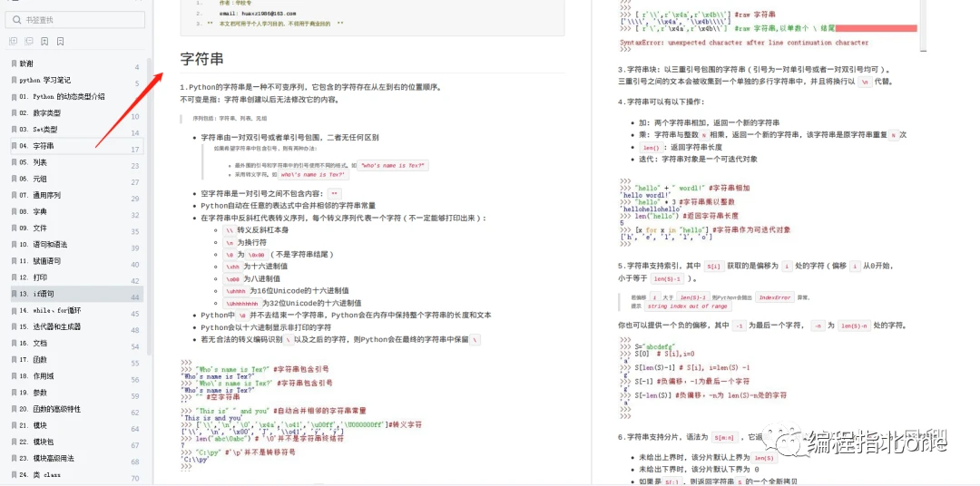The image size is (980, 486).
Task: Click the 字符串 heading in the document
Action: tap(201, 60)
